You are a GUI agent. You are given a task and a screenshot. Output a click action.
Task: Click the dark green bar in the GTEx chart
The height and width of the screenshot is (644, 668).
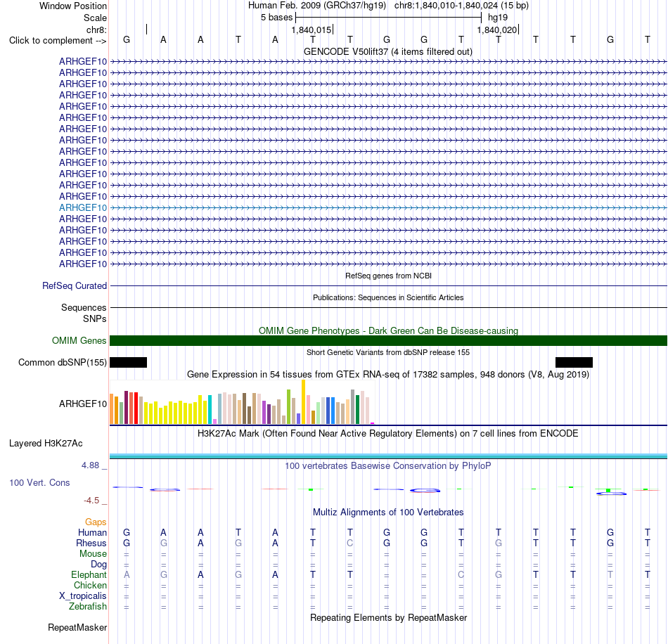tap(357, 409)
